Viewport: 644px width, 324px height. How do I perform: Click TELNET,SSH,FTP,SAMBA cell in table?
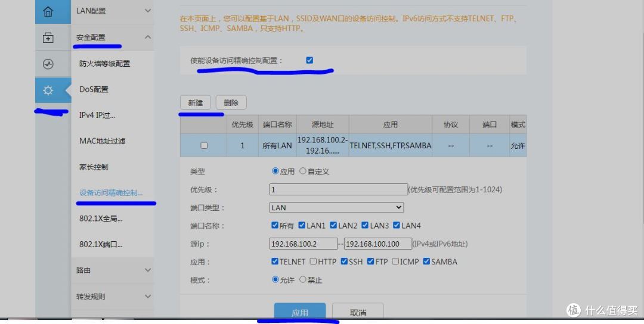pos(391,145)
